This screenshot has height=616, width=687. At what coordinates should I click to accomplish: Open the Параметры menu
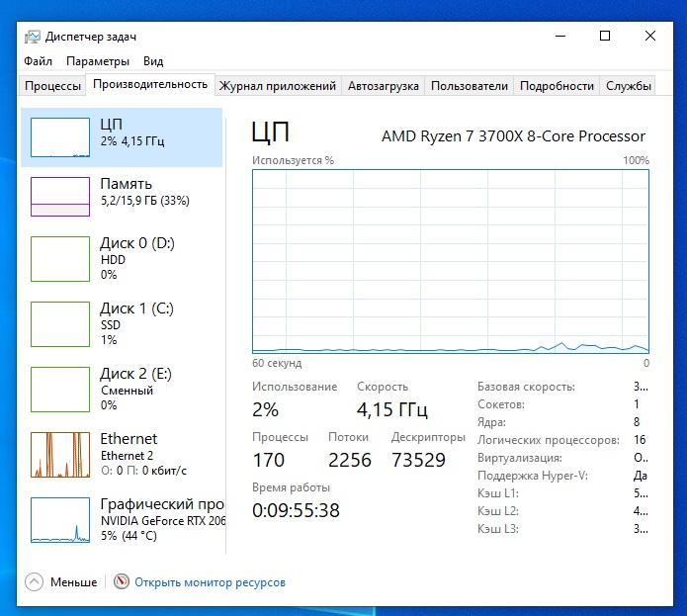tap(98, 61)
